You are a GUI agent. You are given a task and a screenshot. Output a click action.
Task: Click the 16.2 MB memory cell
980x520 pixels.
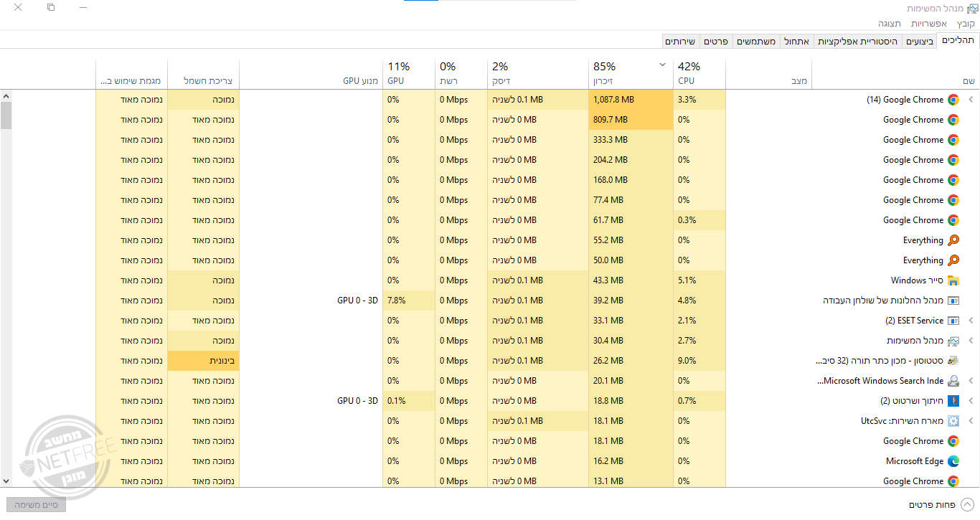pyautogui.click(x=631, y=461)
